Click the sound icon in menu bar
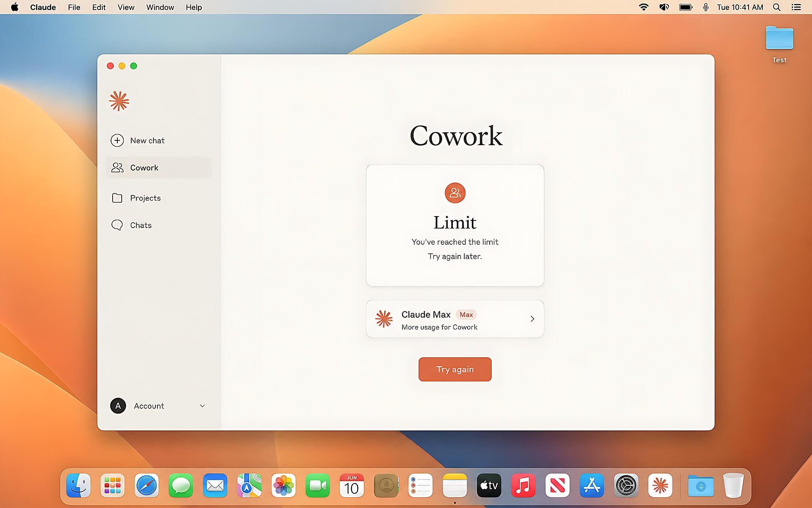Image resolution: width=812 pixels, height=508 pixels. coord(664,7)
